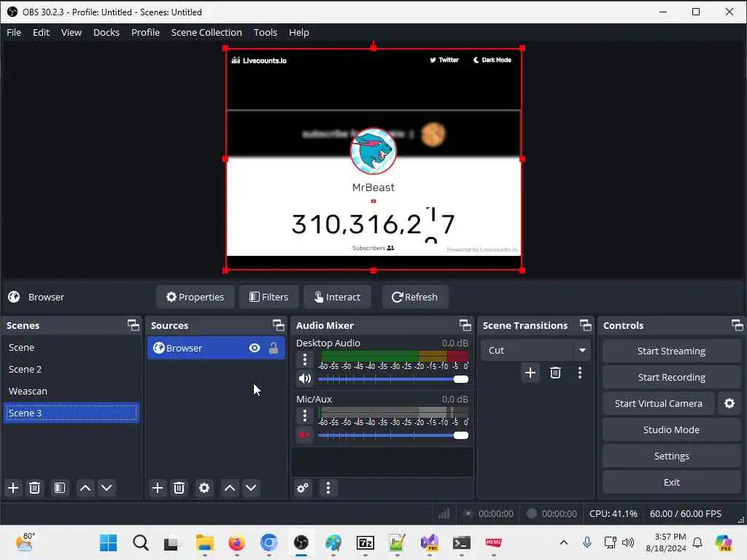Open OBS Settings button
The image size is (747, 560).
pyautogui.click(x=671, y=456)
